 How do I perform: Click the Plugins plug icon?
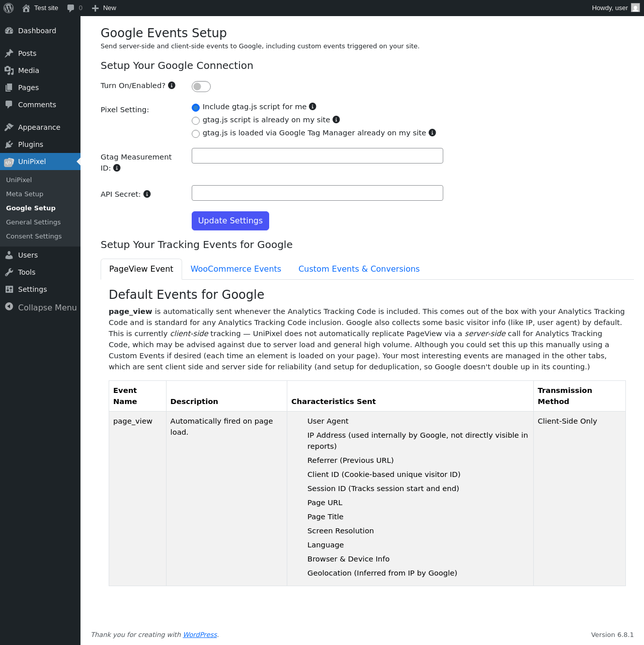click(9, 144)
